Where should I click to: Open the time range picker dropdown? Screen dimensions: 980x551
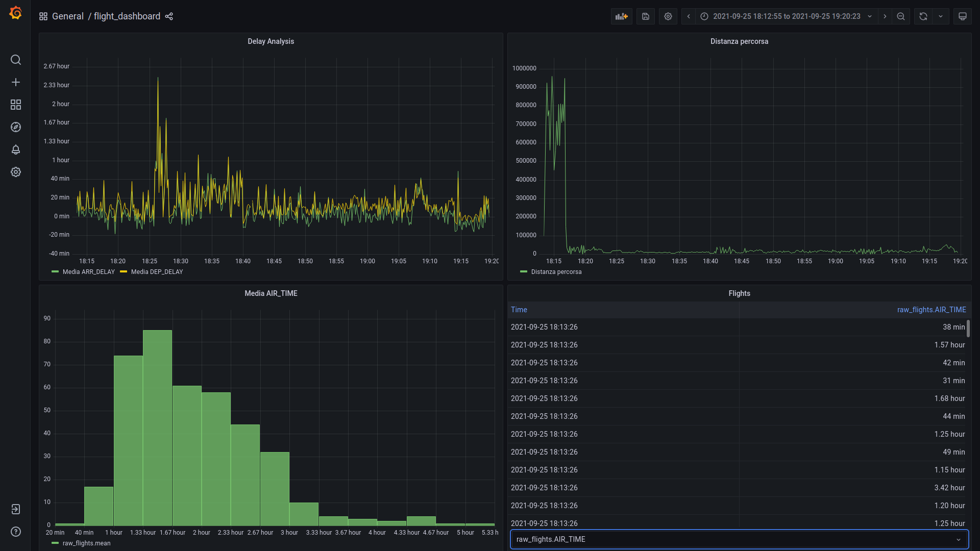[786, 16]
